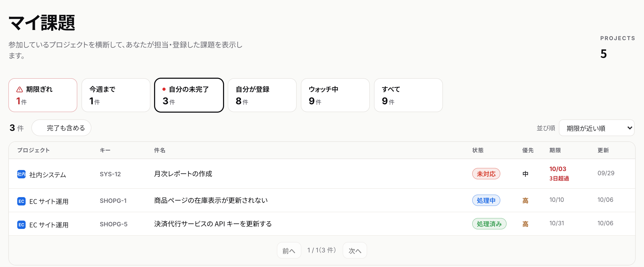Click 社内システム project name
The width and height of the screenshot is (644, 267).
tap(48, 175)
